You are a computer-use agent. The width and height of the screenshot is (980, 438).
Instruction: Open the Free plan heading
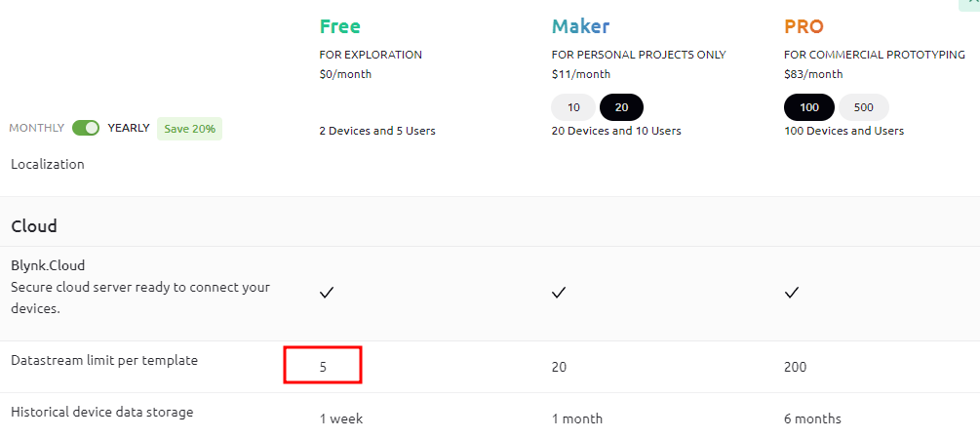(x=340, y=26)
